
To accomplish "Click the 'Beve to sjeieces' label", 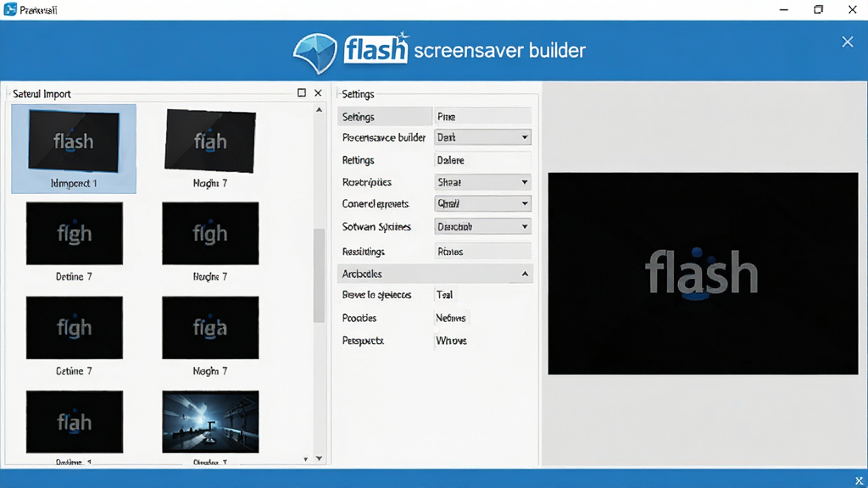I will (376, 295).
